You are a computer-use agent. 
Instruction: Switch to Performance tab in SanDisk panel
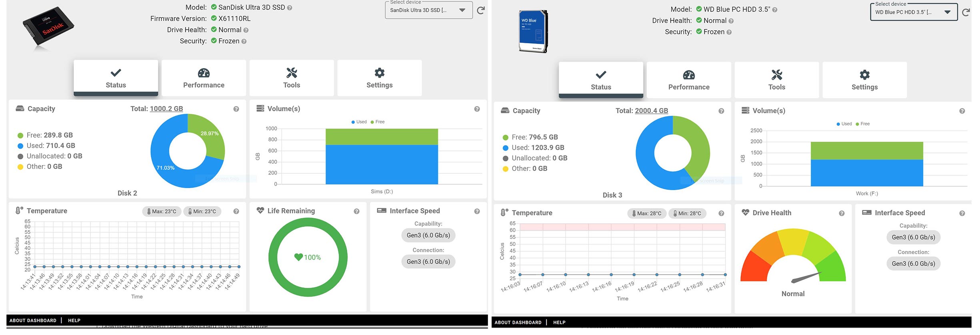click(204, 78)
